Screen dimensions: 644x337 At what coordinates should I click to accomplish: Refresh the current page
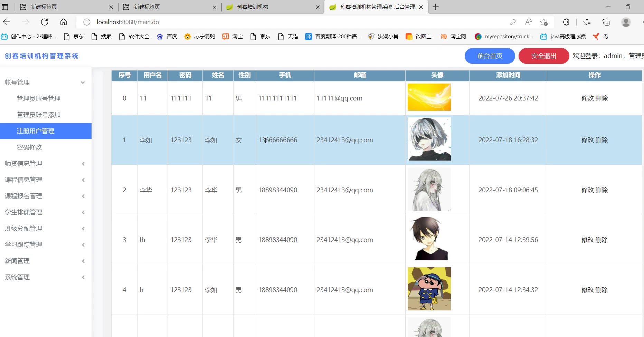pos(45,22)
